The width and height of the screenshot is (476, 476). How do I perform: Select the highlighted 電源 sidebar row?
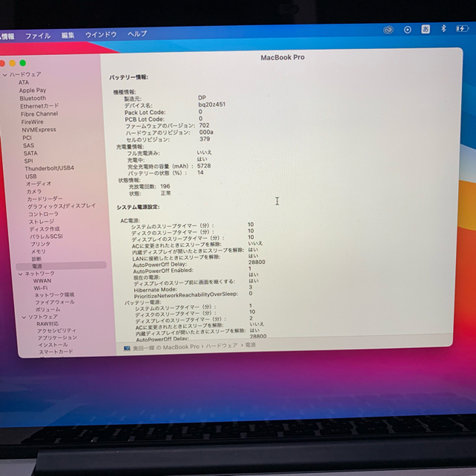(x=61, y=266)
